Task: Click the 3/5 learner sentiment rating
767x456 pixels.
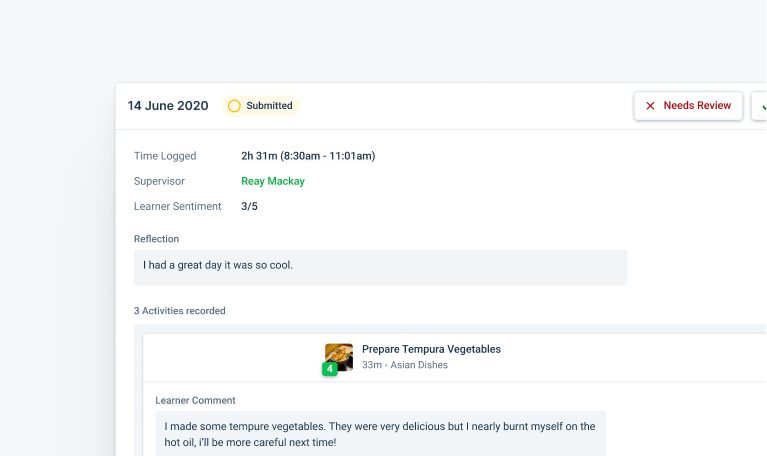Action: 250,206
